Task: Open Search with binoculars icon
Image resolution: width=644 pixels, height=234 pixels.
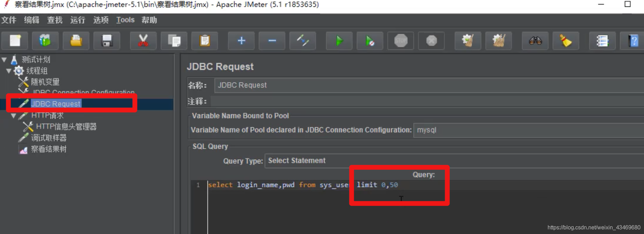Action: pyautogui.click(x=535, y=41)
